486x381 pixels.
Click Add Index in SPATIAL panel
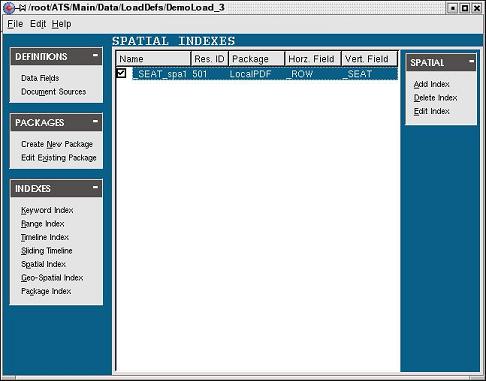(x=431, y=84)
